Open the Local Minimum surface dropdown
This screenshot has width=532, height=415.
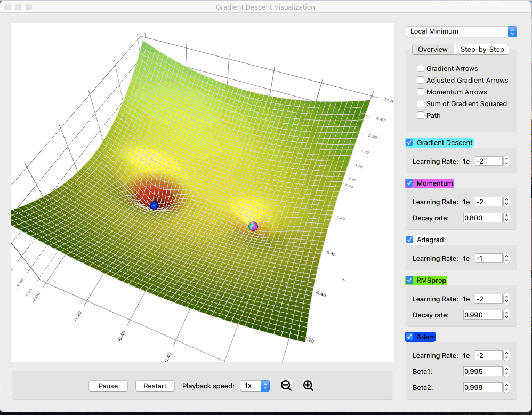461,31
